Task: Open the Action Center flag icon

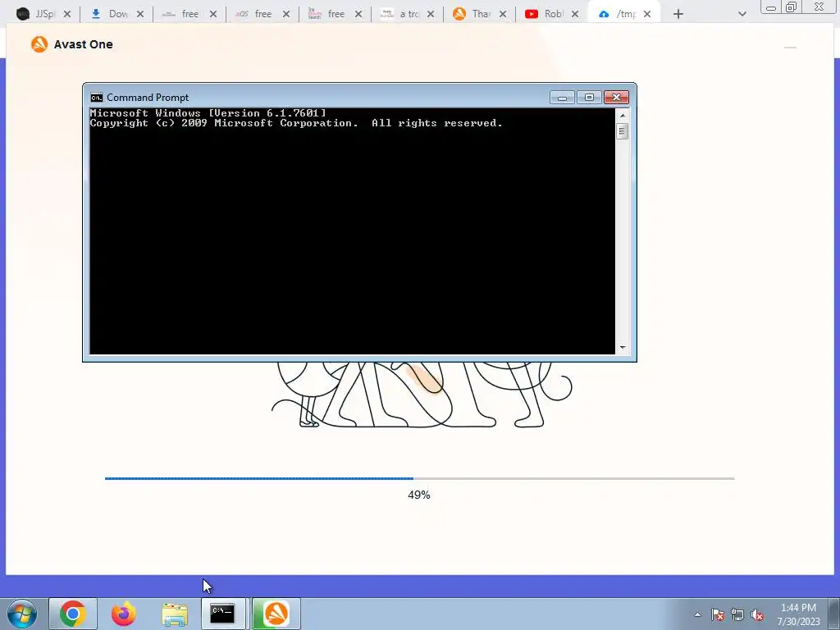Action: point(718,614)
